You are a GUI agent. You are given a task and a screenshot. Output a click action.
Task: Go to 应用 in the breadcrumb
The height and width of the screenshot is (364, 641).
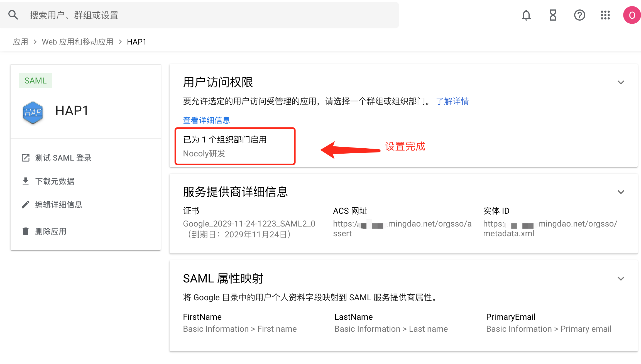(x=21, y=42)
